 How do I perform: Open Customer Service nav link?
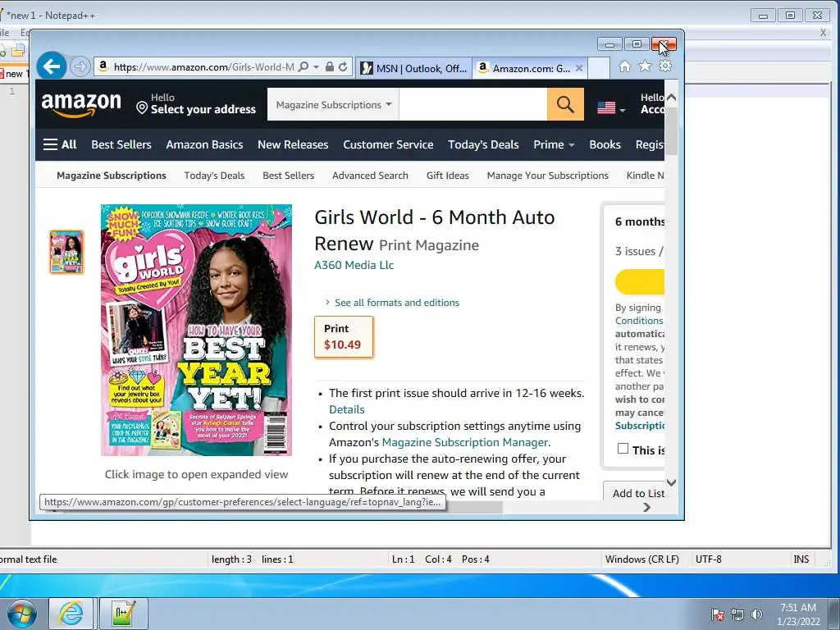pos(388,144)
